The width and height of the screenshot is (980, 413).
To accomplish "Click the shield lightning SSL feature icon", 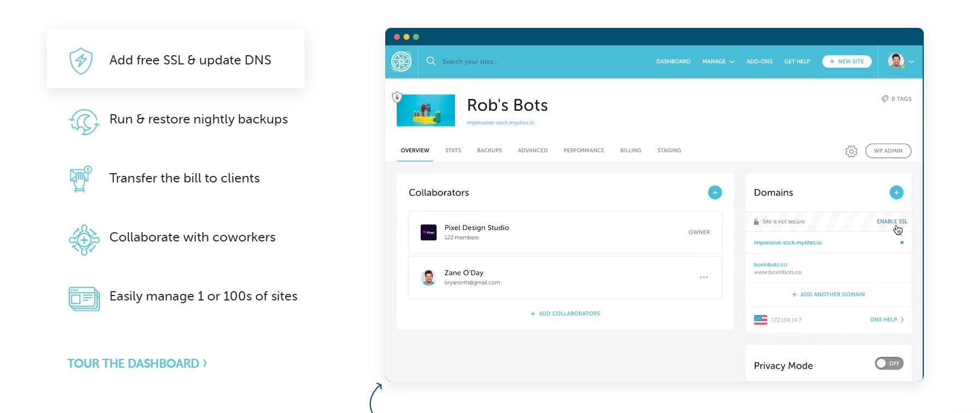I will click(81, 61).
